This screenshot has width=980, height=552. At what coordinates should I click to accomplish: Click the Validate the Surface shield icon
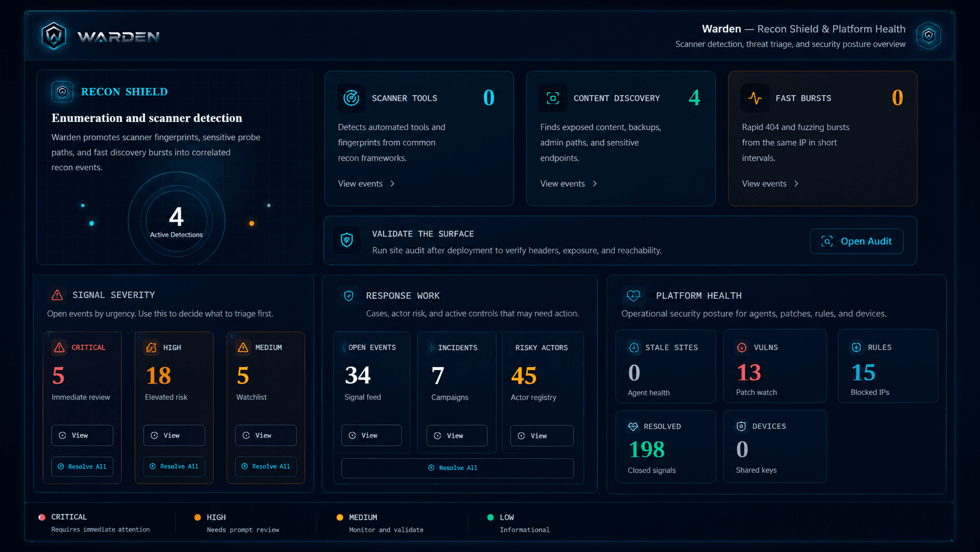[347, 240]
